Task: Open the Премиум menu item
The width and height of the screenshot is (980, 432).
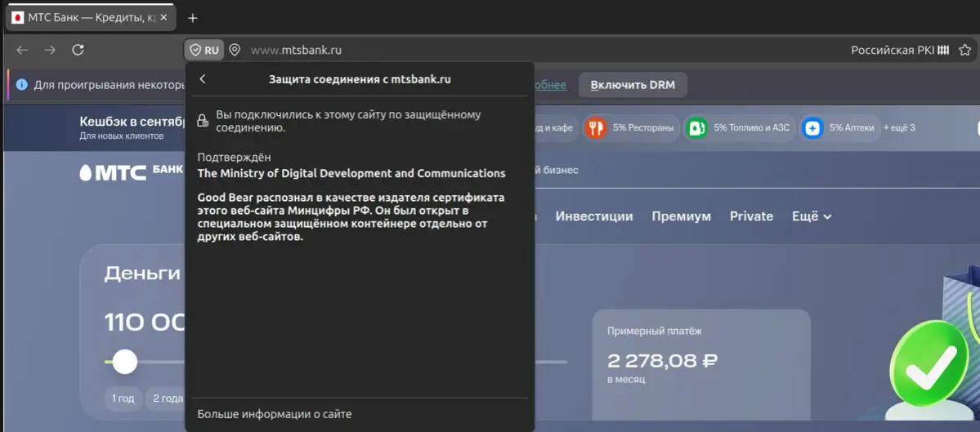Action: [x=681, y=216]
